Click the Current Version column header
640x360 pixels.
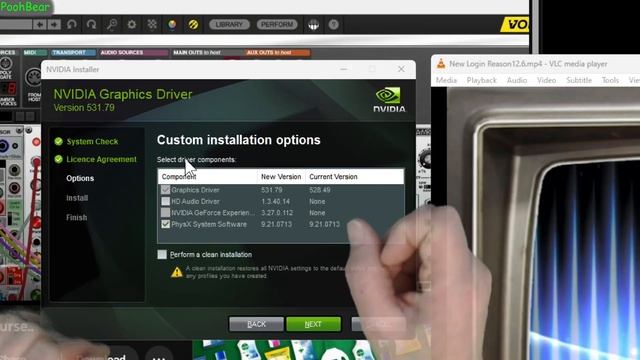(x=354, y=177)
